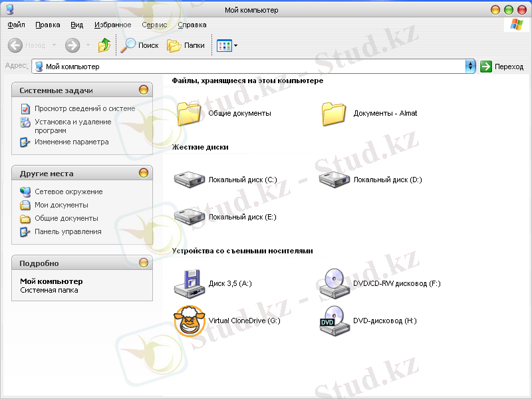Open DVD/CD-RW дисковод (F:) icon
532x399 pixels.
coord(334,283)
